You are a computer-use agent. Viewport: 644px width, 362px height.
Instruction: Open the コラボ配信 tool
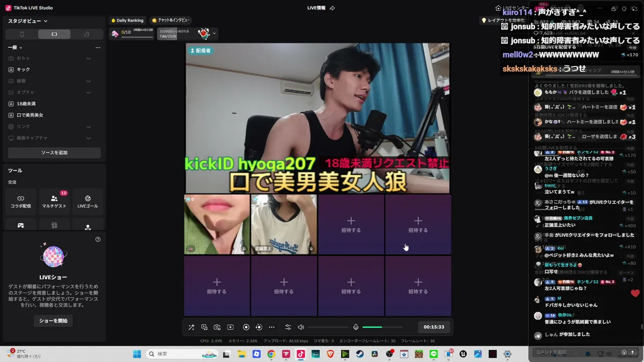[x=21, y=202]
